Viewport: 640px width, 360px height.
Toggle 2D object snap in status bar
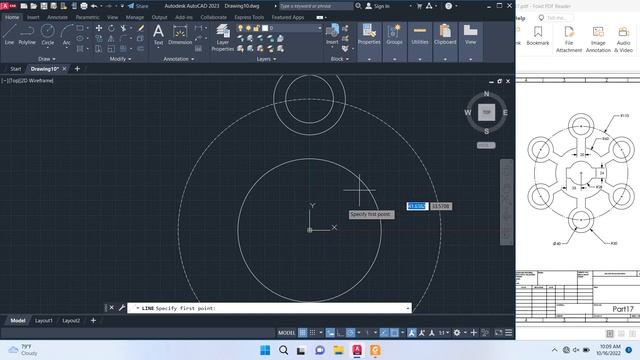click(394, 333)
